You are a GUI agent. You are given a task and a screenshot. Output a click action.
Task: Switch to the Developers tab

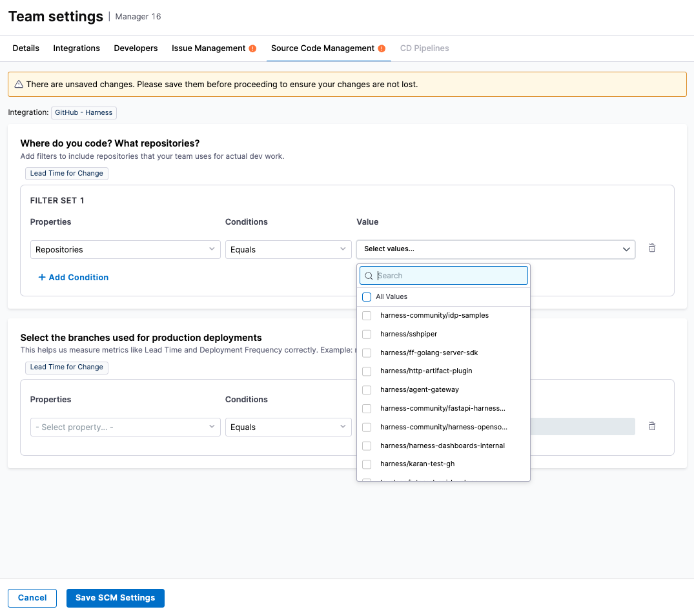(136, 48)
